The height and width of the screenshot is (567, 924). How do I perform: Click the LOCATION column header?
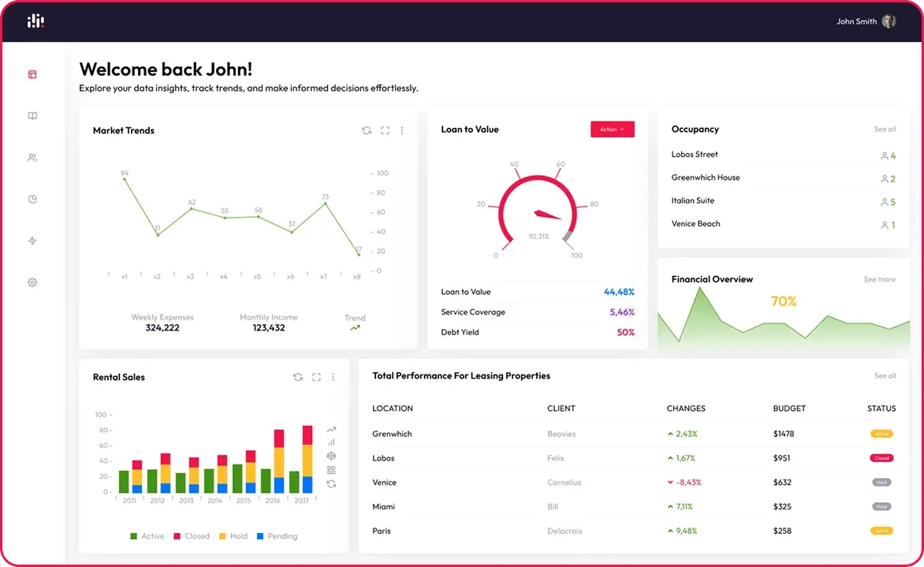click(393, 408)
